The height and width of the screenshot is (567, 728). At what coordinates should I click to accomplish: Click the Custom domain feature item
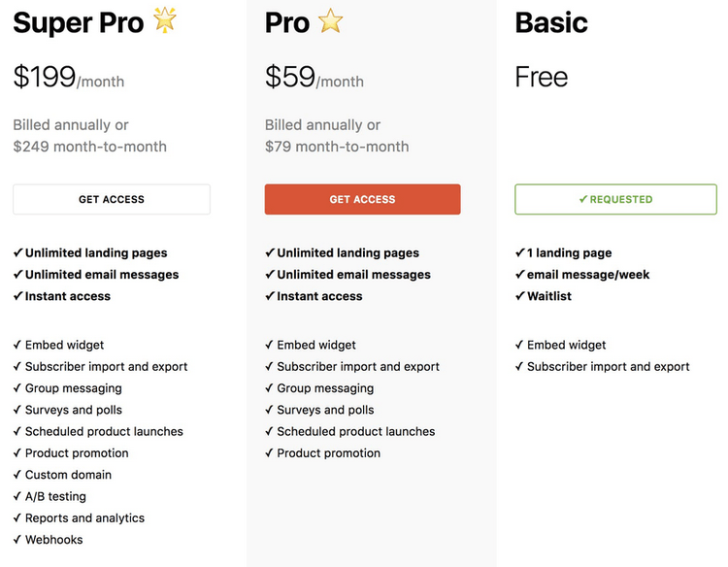click(x=68, y=475)
